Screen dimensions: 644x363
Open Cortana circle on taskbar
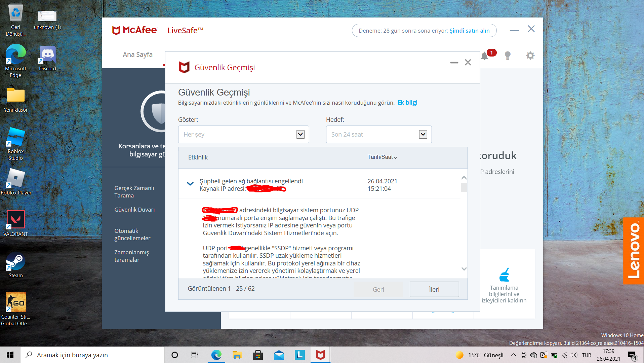(x=174, y=355)
